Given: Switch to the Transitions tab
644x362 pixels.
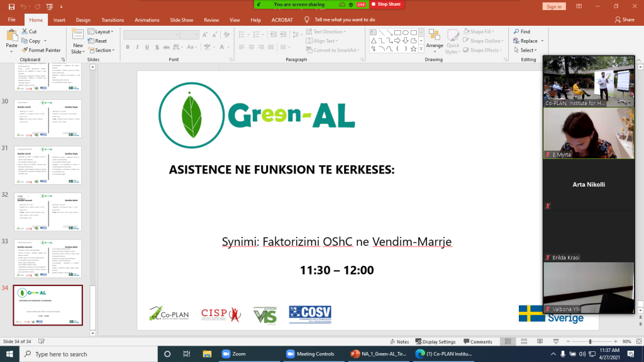Looking at the screenshot, I should coord(113,19).
